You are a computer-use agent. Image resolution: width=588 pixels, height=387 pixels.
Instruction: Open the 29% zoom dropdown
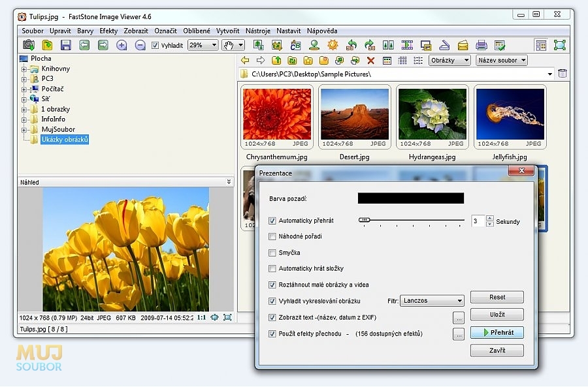pos(203,45)
